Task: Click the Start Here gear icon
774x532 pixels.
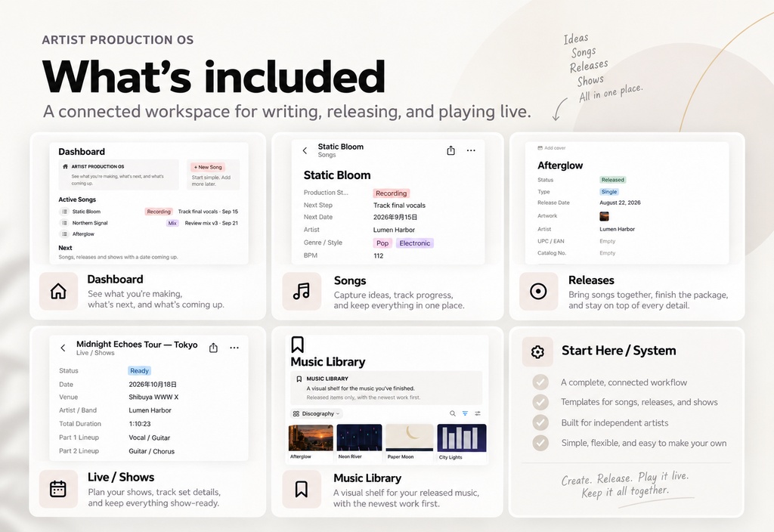Action: pyautogui.click(x=537, y=352)
